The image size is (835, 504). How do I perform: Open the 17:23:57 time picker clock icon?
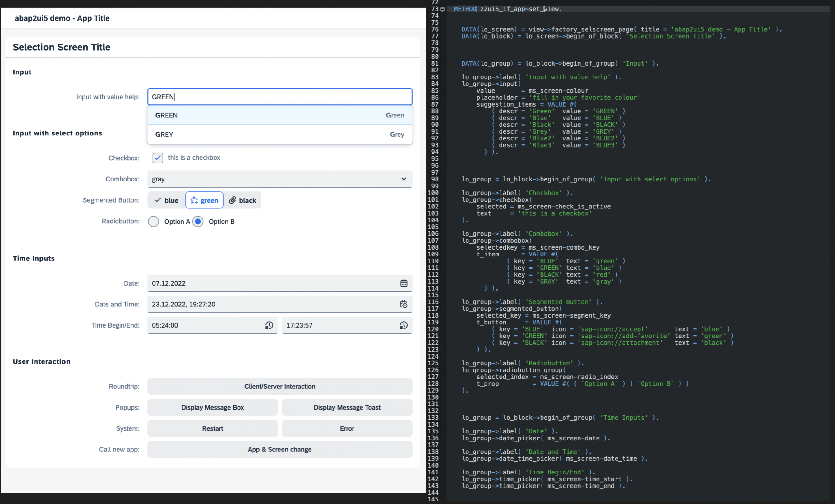click(x=404, y=325)
